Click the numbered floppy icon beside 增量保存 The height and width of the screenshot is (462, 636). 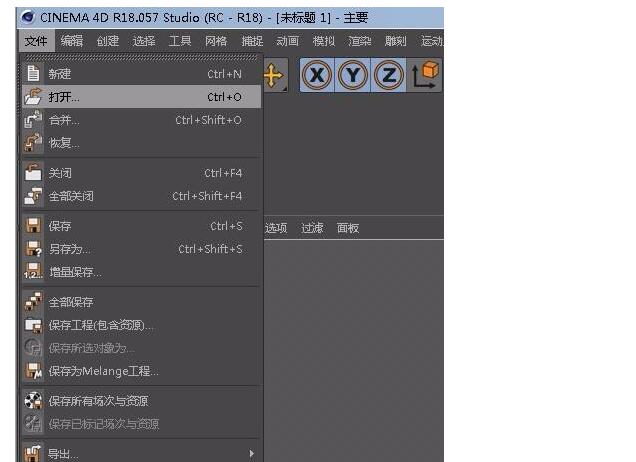pos(33,271)
